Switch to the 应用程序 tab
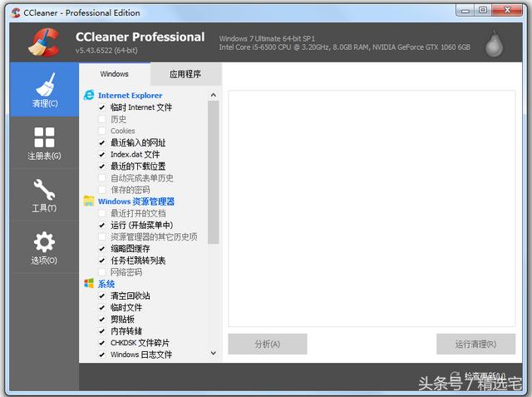Image resolution: width=532 pixels, height=397 pixels. tap(185, 74)
